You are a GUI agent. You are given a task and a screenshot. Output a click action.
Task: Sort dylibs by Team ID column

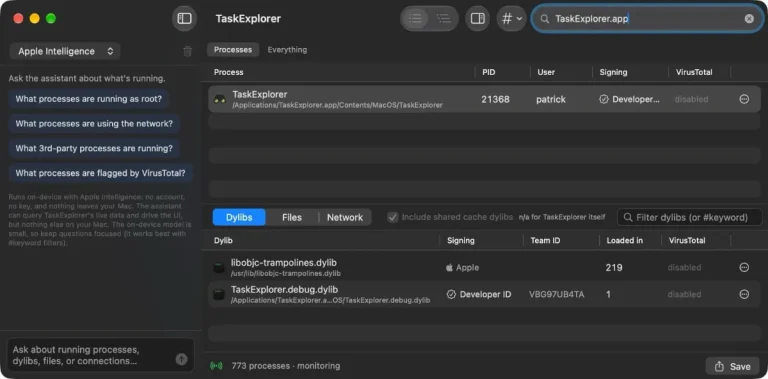pos(545,240)
